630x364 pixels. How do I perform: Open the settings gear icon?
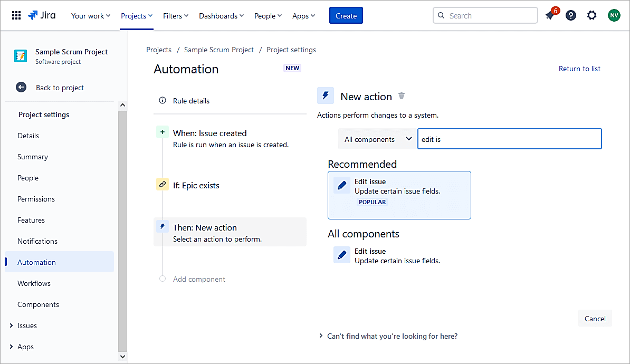[x=592, y=16]
